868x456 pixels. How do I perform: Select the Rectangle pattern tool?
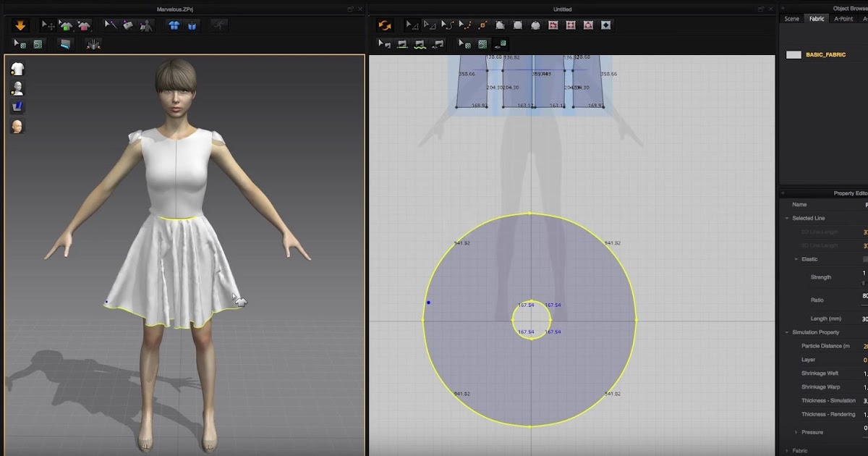(x=518, y=27)
